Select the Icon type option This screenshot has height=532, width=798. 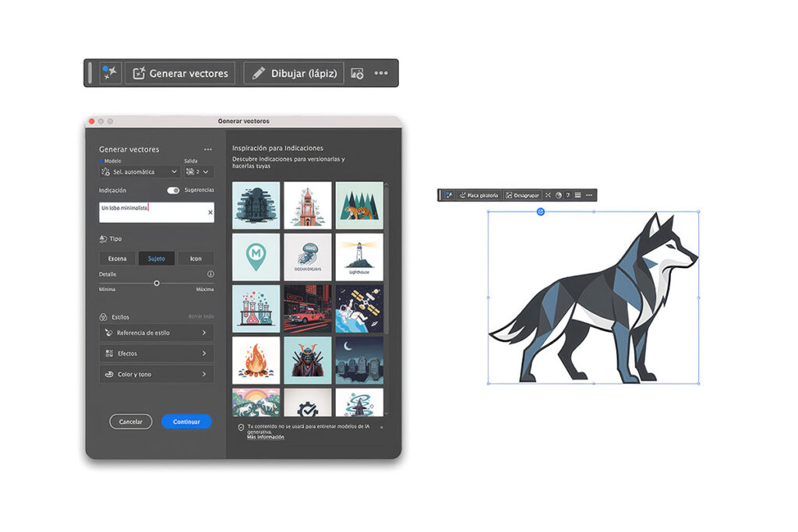click(x=196, y=259)
